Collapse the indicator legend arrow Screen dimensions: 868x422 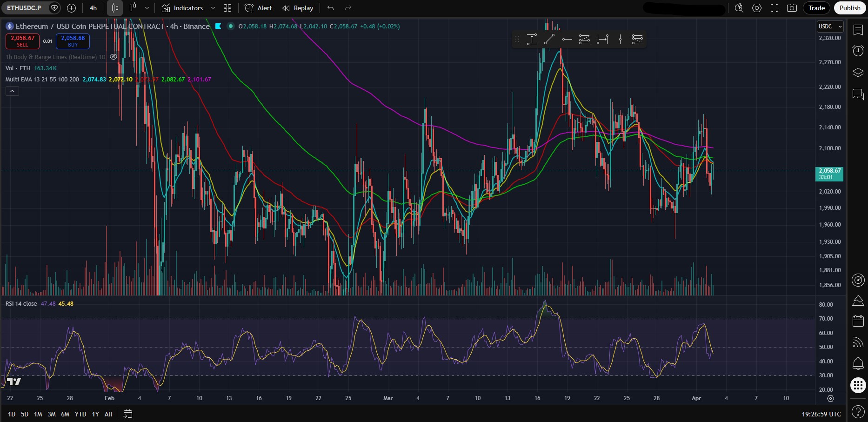coord(12,91)
